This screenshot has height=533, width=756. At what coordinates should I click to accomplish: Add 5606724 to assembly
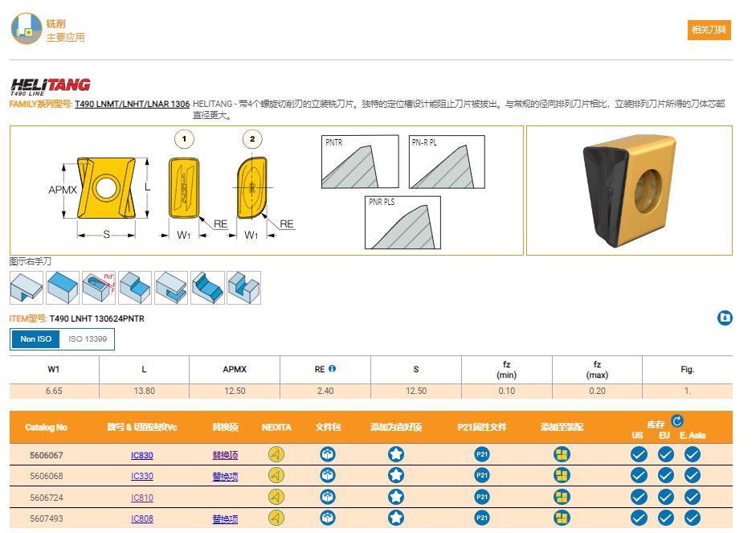pyautogui.click(x=562, y=497)
